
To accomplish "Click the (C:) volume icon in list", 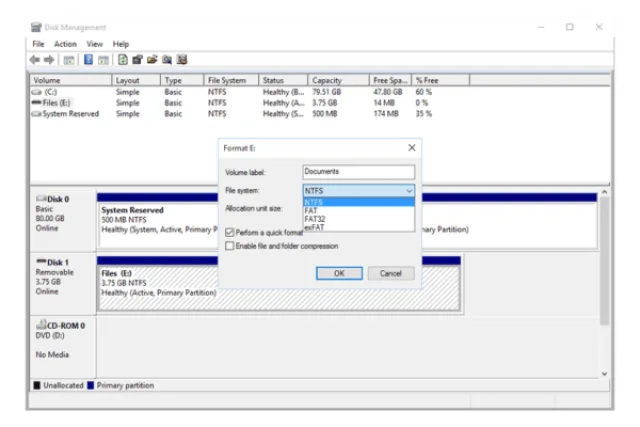I will coord(37,92).
